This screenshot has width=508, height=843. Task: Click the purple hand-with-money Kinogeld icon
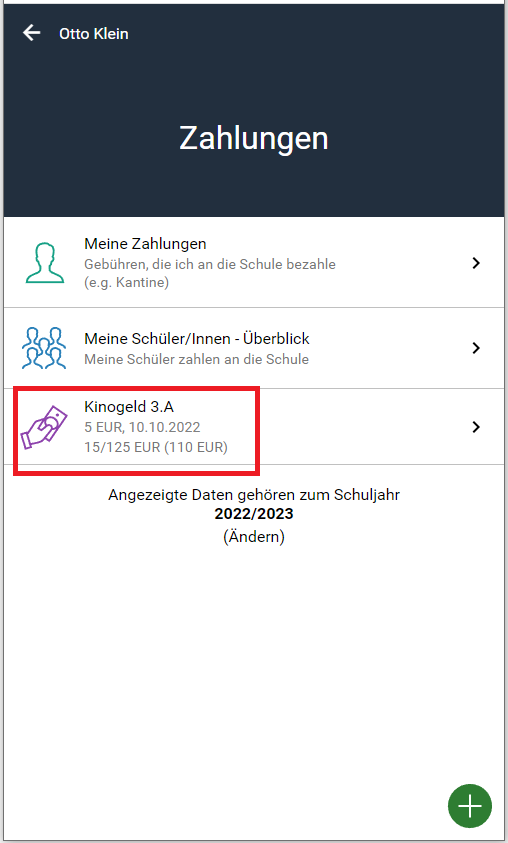(44, 427)
